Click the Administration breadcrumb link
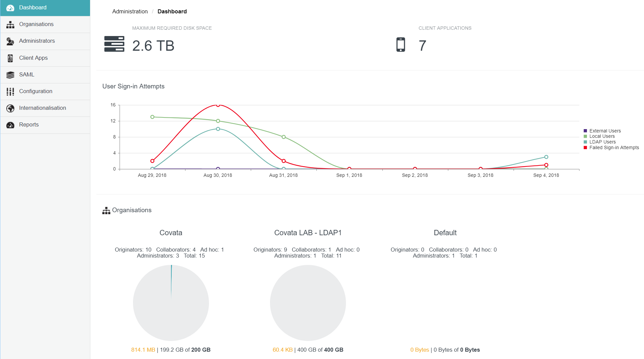This screenshot has height=359, width=644. [130, 11]
